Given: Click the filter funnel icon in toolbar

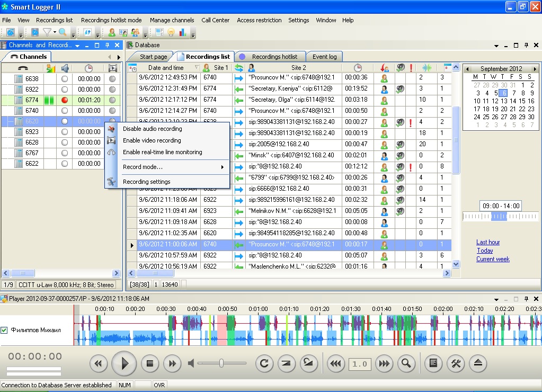Looking at the screenshot, I should click(x=47, y=33).
